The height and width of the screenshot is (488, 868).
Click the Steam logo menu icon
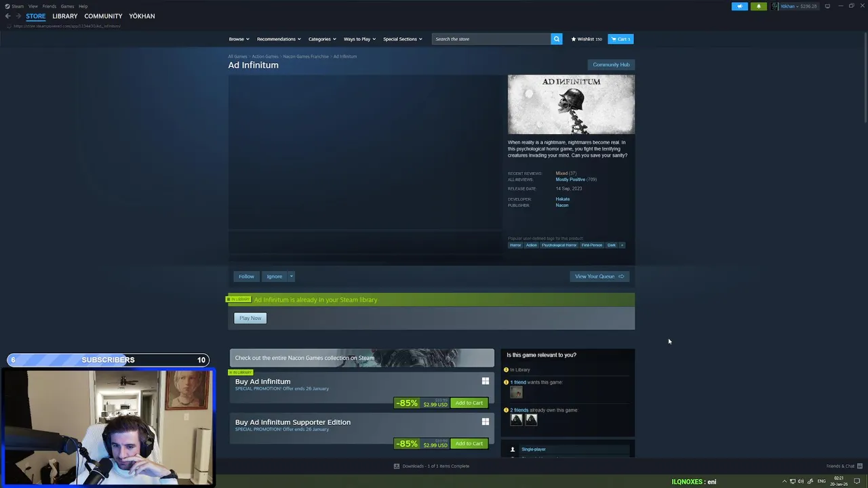point(7,6)
